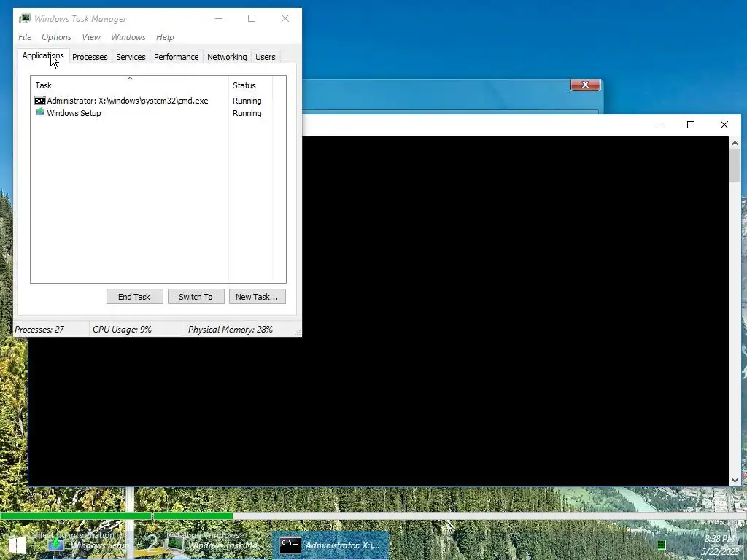747x560 pixels.
Task: Switch to the Users tab
Action: click(266, 57)
